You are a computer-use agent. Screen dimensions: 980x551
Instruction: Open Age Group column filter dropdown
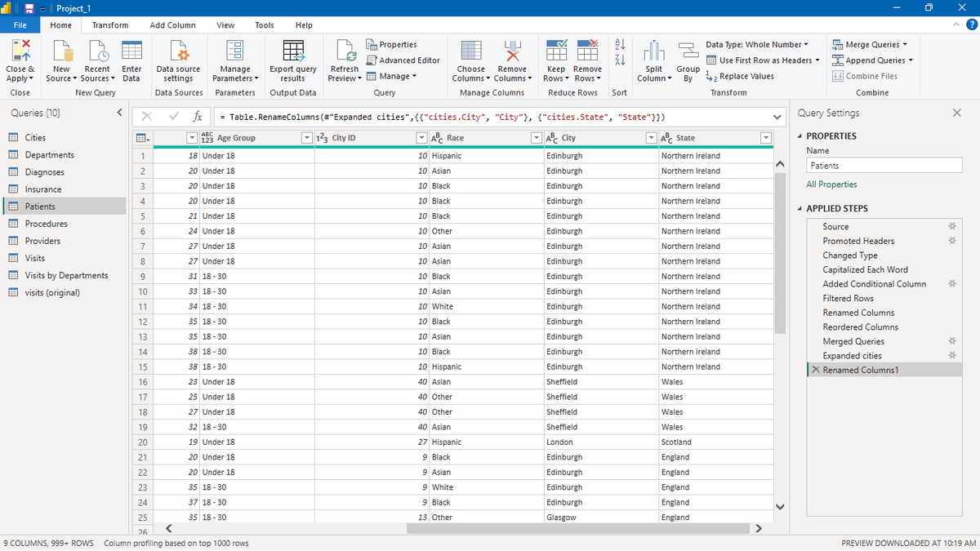(x=306, y=138)
